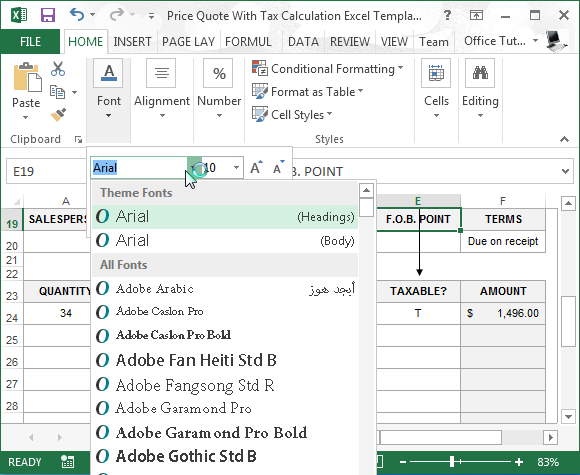The width and height of the screenshot is (580, 475).
Task: Choose the Adobe Fangsong Std R font
Action: [x=225, y=385]
